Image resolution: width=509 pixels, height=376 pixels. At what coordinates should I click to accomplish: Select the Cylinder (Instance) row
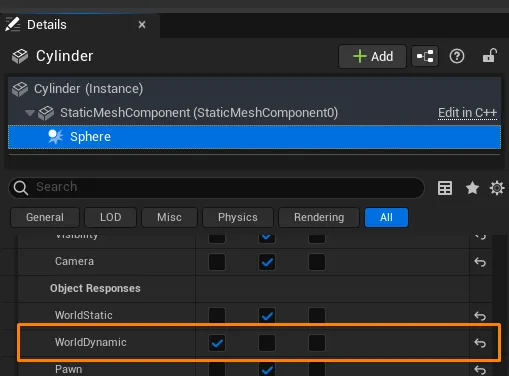pos(254,89)
